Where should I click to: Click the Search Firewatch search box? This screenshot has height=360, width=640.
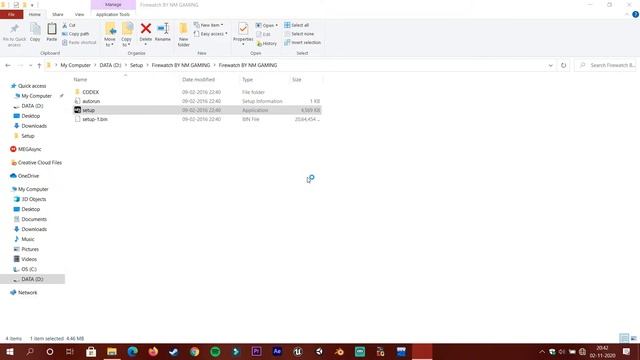pos(605,65)
